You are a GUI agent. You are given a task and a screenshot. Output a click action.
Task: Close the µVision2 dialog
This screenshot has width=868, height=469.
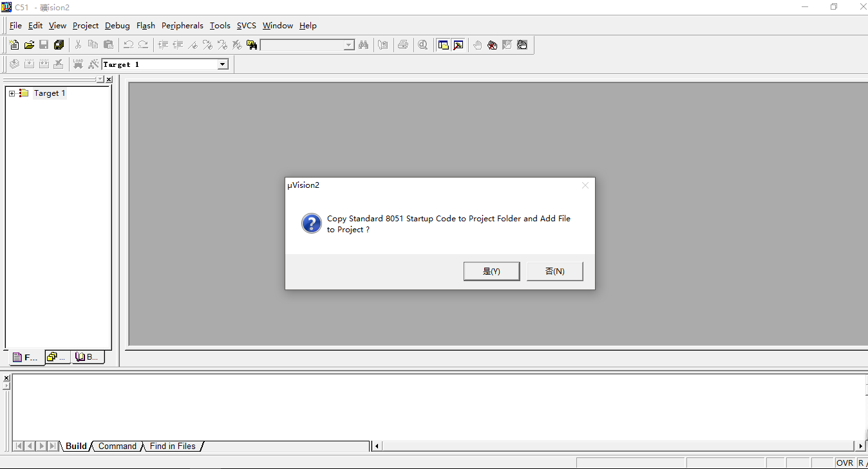(x=585, y=185)
